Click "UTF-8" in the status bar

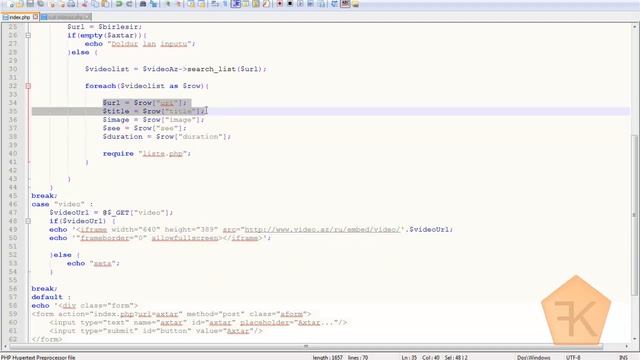point(573,357)
